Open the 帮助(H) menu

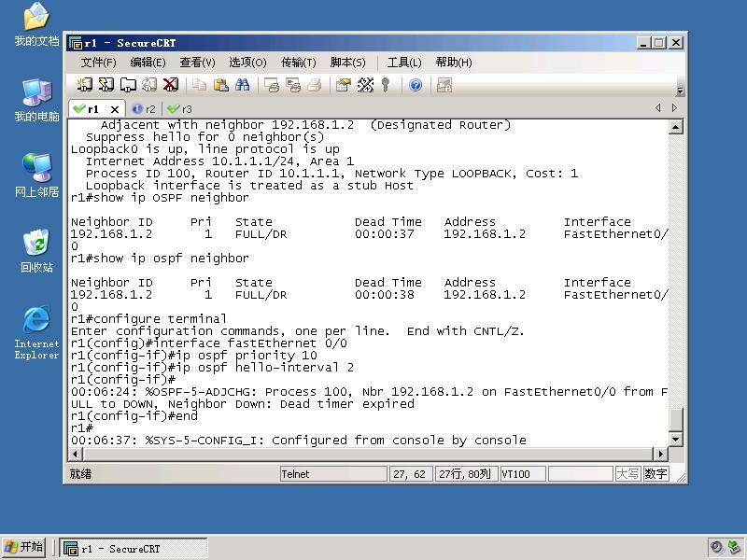(454, 63)
